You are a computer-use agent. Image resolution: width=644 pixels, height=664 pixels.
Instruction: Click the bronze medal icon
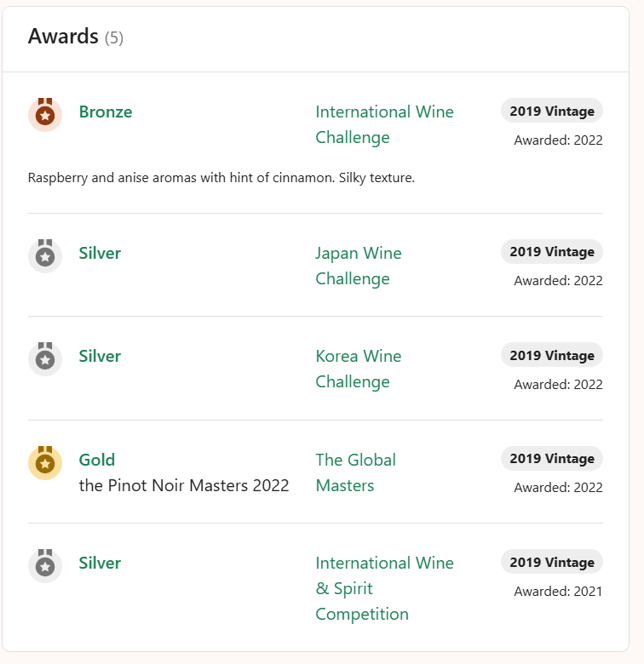(45, 114)
